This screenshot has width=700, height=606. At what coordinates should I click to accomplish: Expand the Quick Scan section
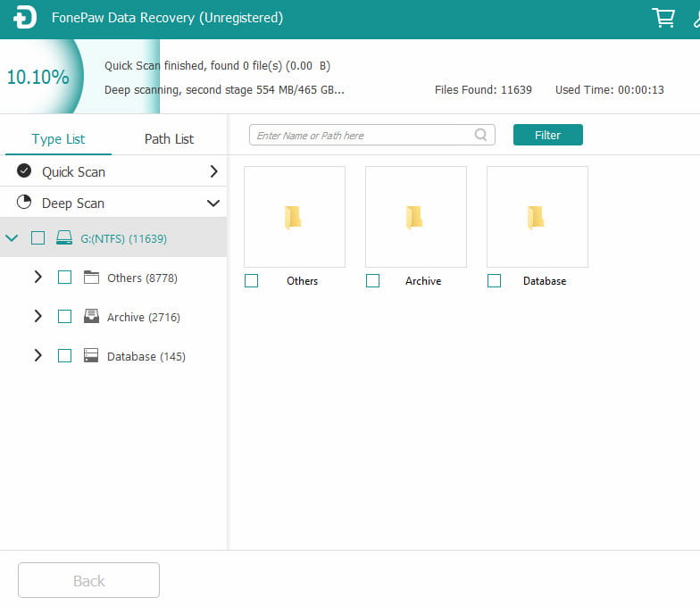point(213,171)
